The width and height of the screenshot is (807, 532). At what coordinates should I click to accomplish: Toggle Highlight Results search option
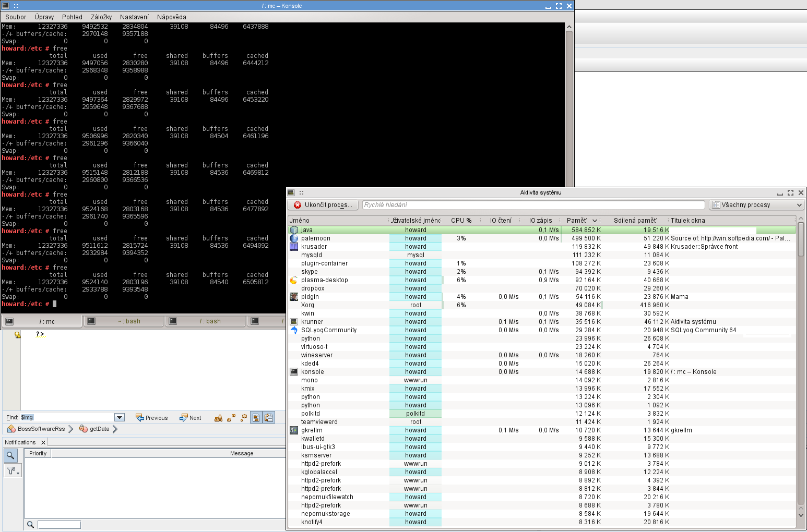[x=256, y=418]
